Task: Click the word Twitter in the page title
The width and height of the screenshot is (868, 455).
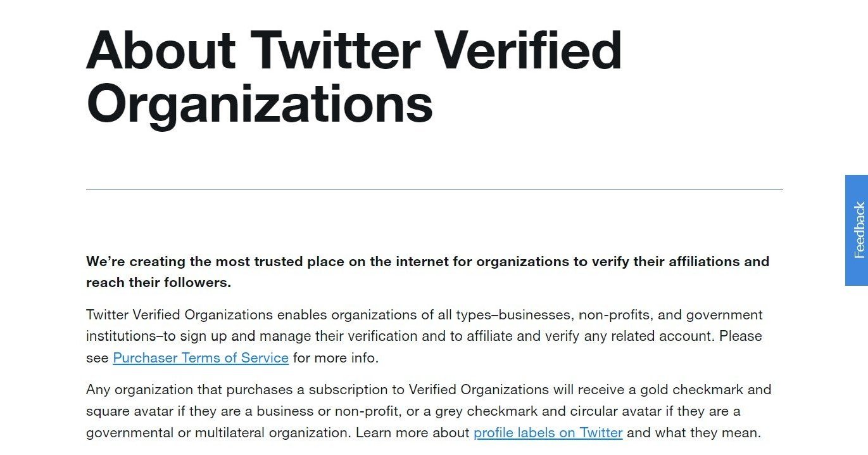Action: click(x=336, y=50)
